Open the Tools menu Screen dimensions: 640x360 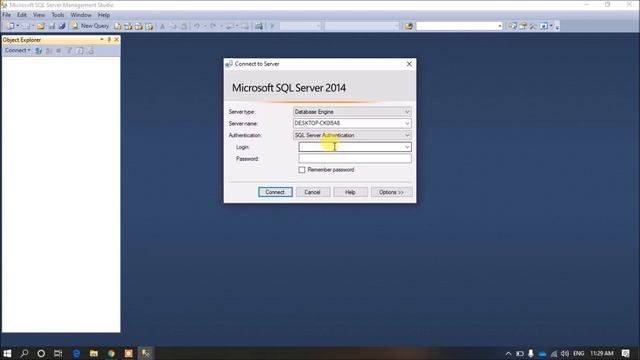(x=58, y=15)
